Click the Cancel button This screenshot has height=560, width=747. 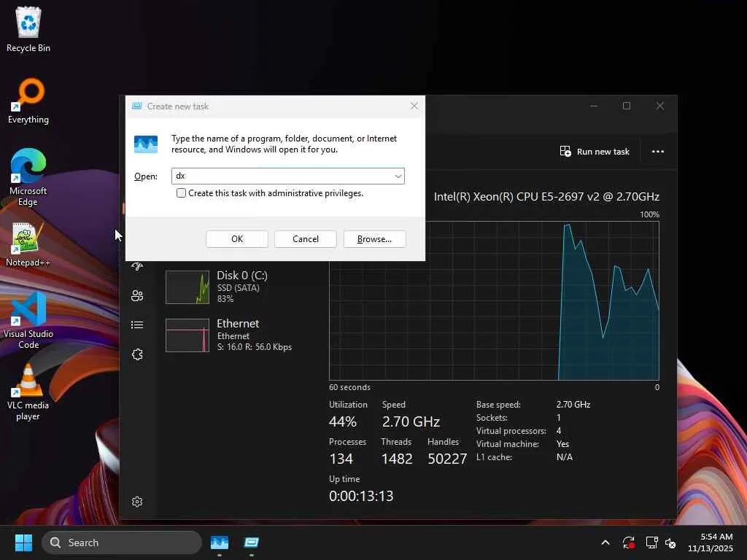point(306,239)
